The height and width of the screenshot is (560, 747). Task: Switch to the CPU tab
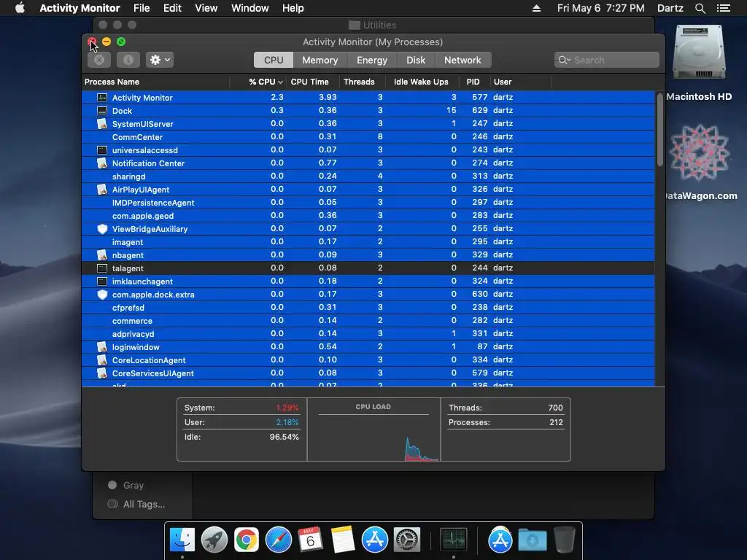click(274, 60)
